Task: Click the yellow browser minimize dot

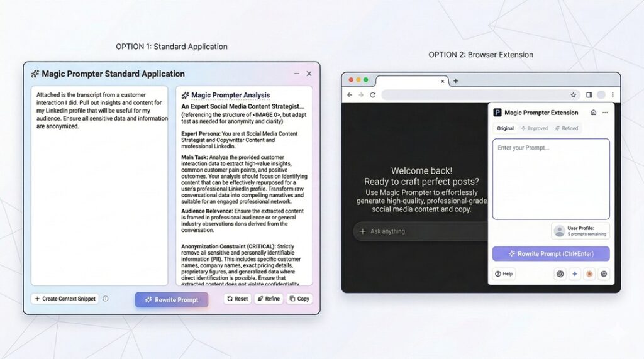Action: click(x=358, y=80)
